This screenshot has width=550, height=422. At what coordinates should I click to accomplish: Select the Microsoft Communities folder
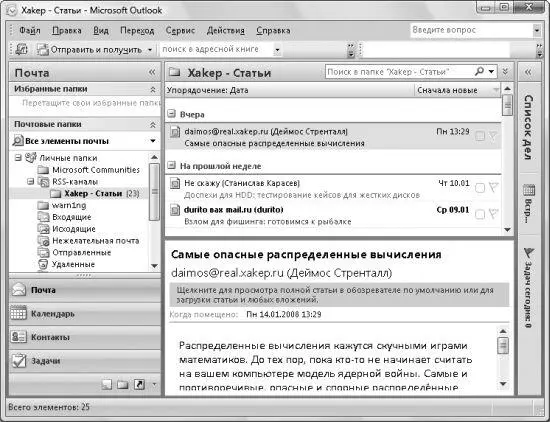tap(96, 170)
